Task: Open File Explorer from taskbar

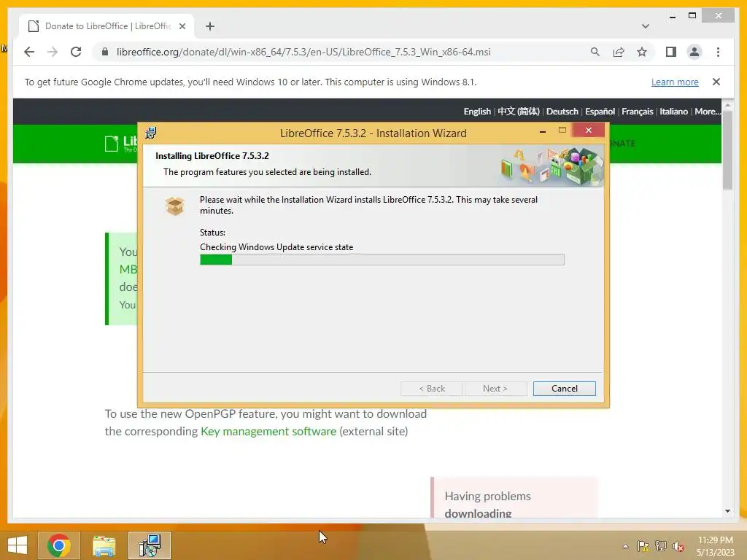Action: pyautogui.click(x=104, y=545)
